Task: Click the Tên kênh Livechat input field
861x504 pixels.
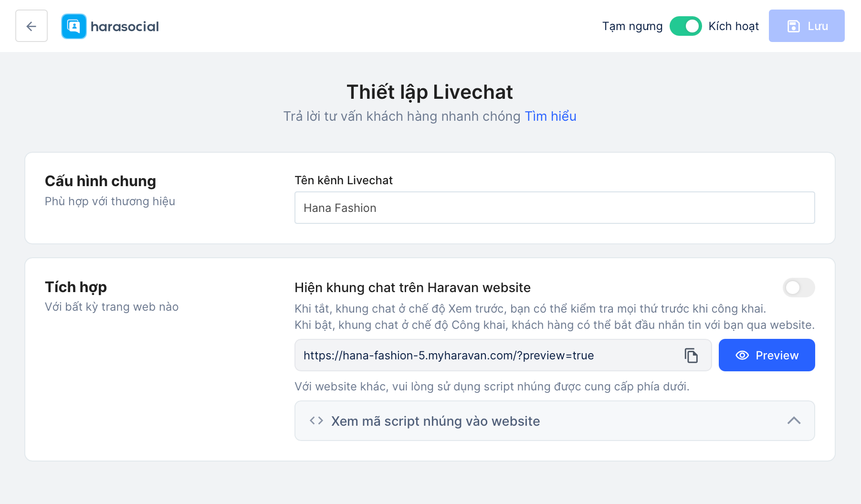Action: click(x=554, y=208)
